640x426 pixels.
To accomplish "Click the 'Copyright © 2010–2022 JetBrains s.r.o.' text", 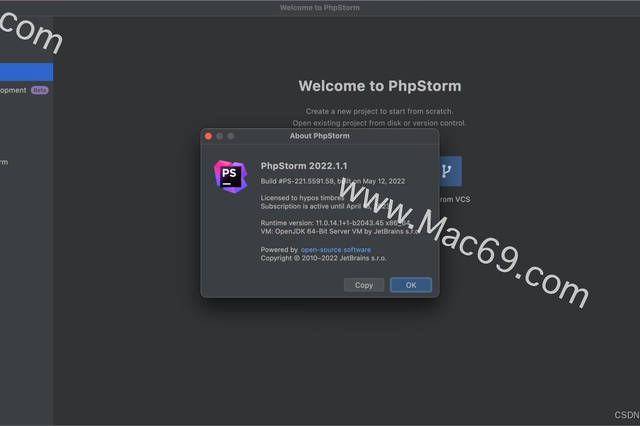I will (323, 258).
